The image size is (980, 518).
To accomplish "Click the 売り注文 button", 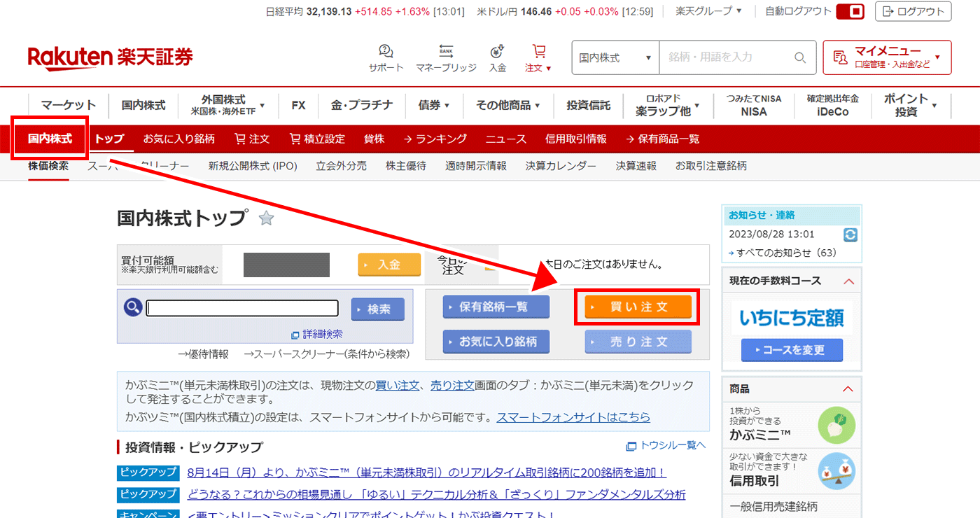I will click(x=638, y=342).
